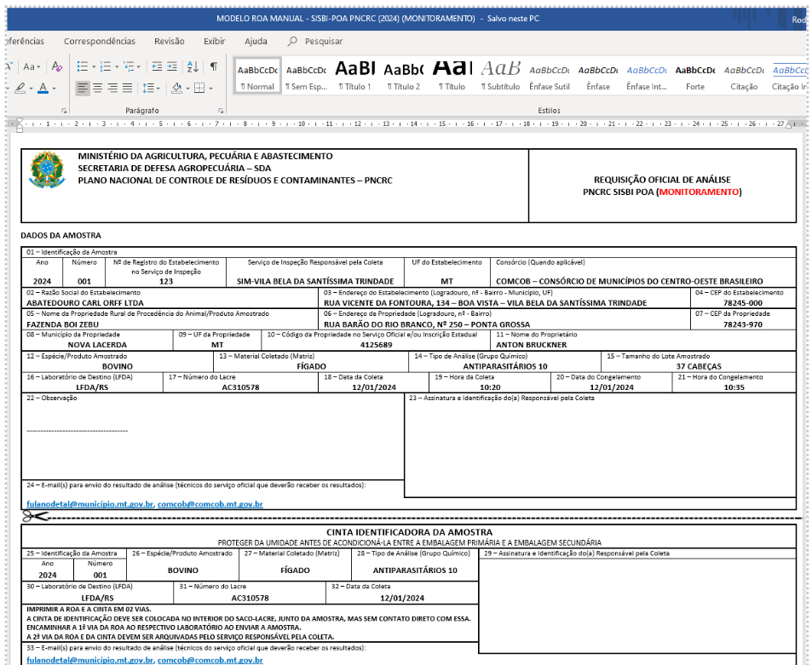The height and width of the screenshot is (665, 812).
Task: Toggle center paragraph alignment
Action: coord(97,88)
